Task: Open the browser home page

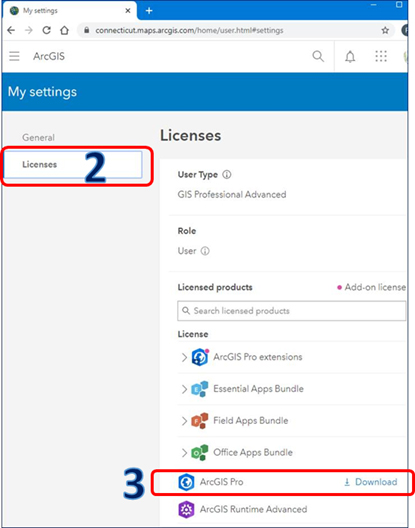Action: coord(64,30)
